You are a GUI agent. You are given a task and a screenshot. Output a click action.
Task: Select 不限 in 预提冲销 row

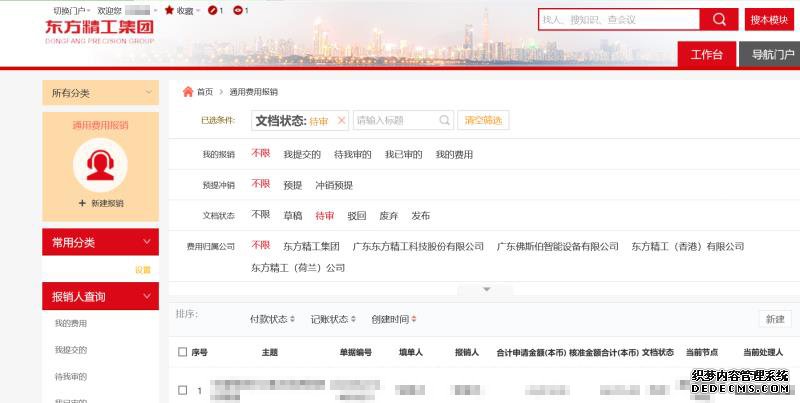261,184
